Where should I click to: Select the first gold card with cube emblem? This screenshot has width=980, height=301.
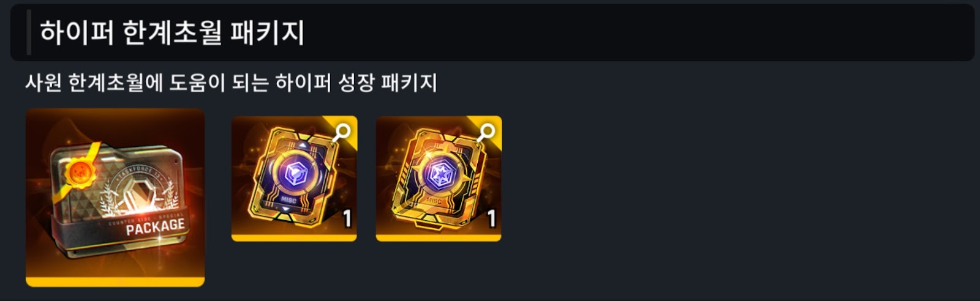click(x=294, y=178)
